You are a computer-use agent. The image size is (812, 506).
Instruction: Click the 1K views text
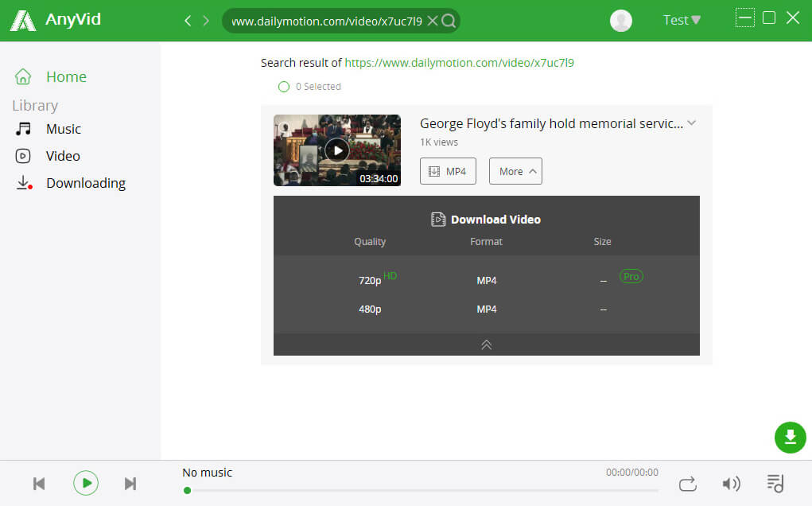439,142
